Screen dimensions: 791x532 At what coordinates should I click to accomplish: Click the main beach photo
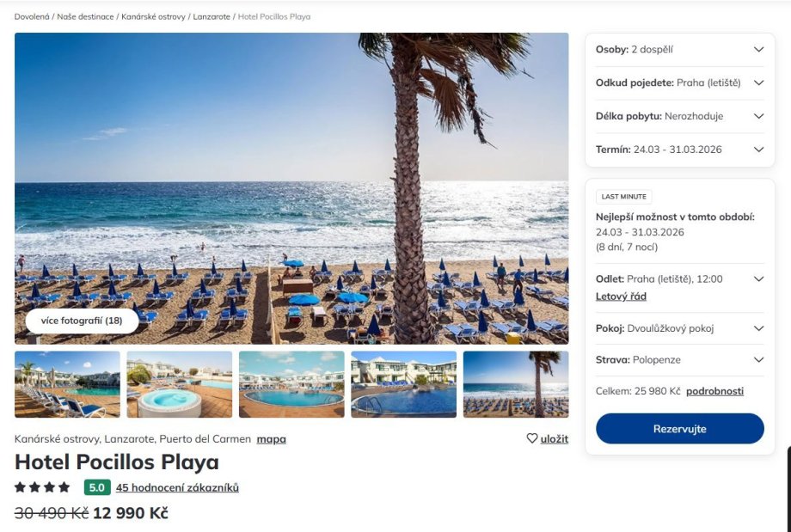point(291,188)
